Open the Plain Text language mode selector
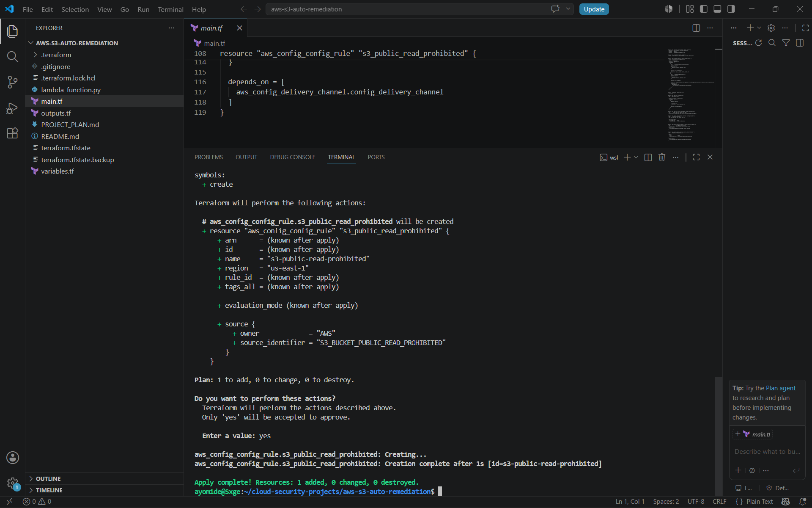Image resolution: width=812 pixels, height=508 pixels. tap(760, 502)
